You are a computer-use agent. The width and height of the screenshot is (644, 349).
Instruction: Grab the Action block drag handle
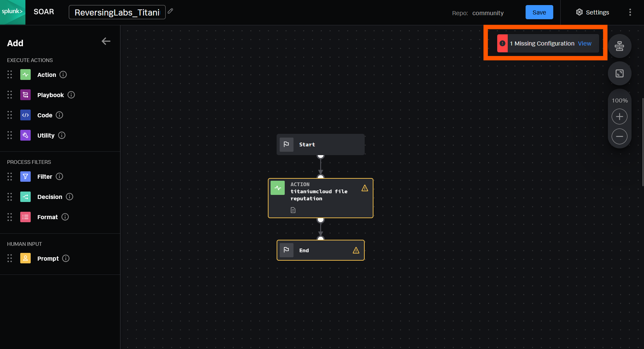click(10, 75)
